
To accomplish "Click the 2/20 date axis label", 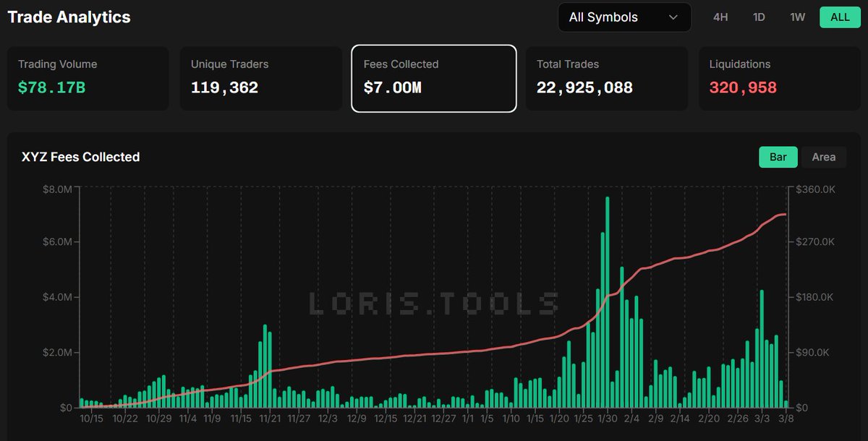I will pos(709,419).
